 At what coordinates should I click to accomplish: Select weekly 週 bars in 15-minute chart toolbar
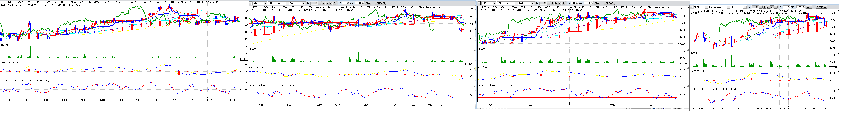324,3
